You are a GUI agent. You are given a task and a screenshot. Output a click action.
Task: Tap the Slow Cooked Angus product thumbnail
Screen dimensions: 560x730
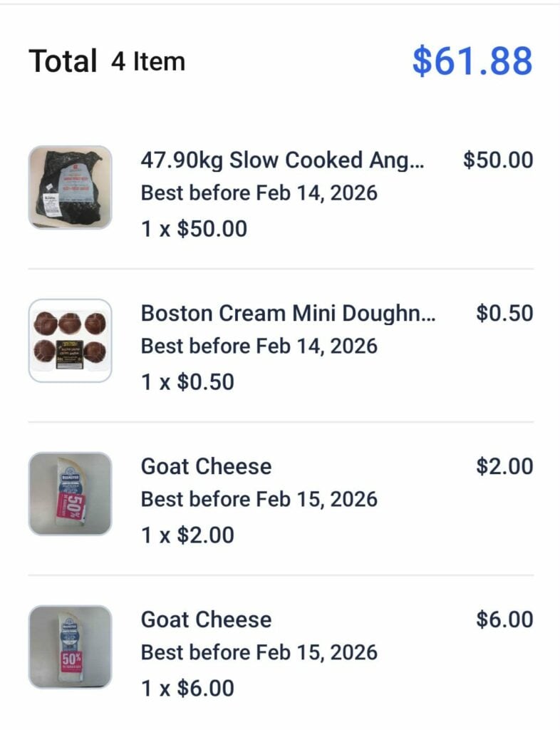(70, 187)
